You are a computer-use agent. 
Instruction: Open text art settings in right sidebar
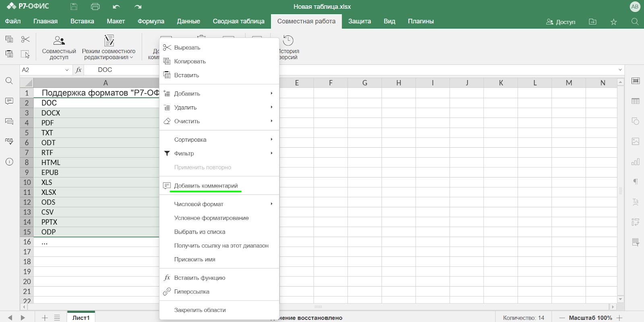636,202
